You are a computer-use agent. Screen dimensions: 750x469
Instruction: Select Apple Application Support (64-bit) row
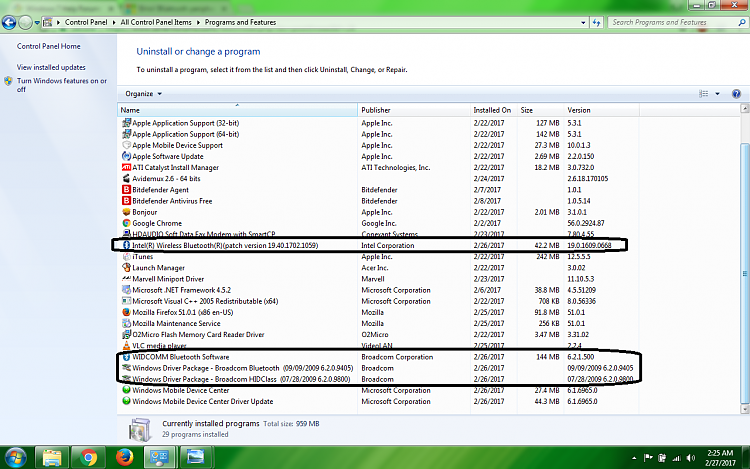pos(378,134)
